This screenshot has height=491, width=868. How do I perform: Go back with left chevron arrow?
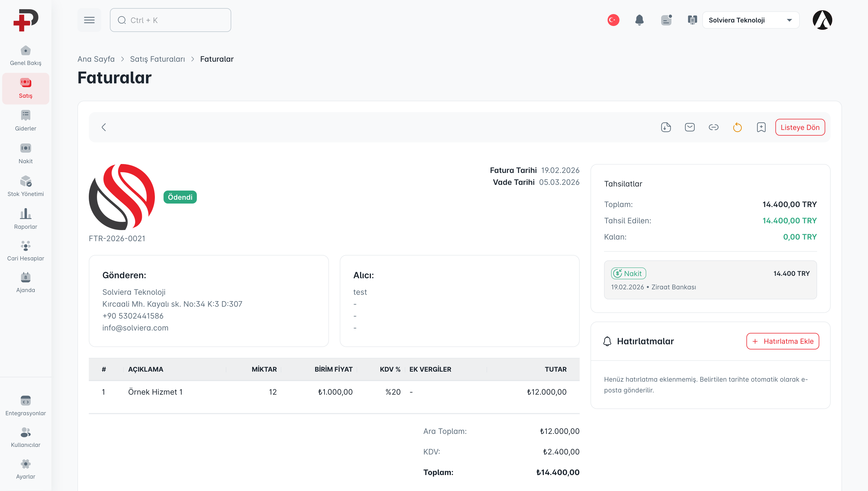coord(104,127)
